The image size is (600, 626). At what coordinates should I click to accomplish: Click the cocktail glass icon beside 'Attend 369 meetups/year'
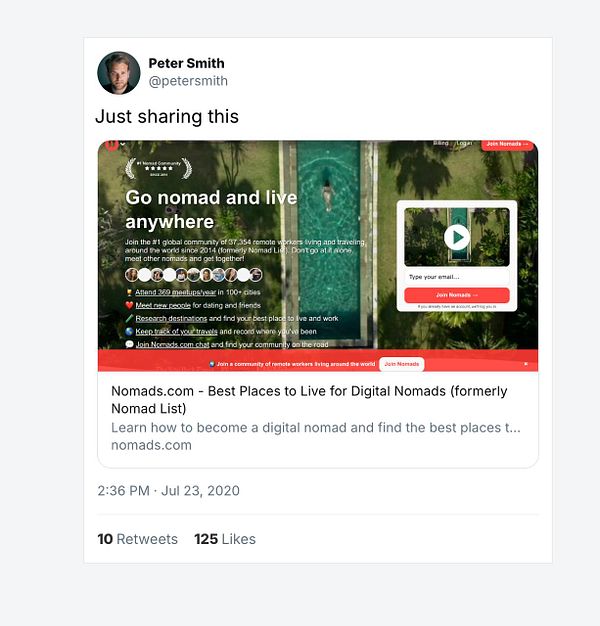[129, 293]
